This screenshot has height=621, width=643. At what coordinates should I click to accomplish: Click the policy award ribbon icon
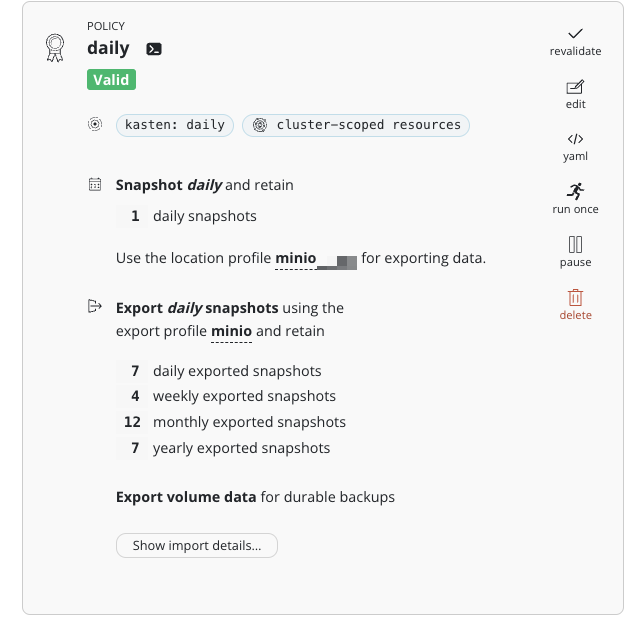(x=55, y=48)
